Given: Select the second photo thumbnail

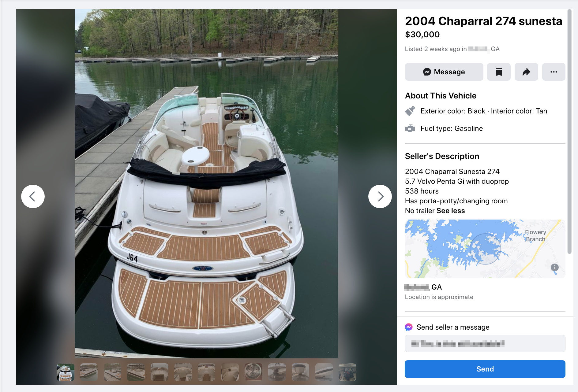Looking at the screenshot, I should (x=89, y=372).
